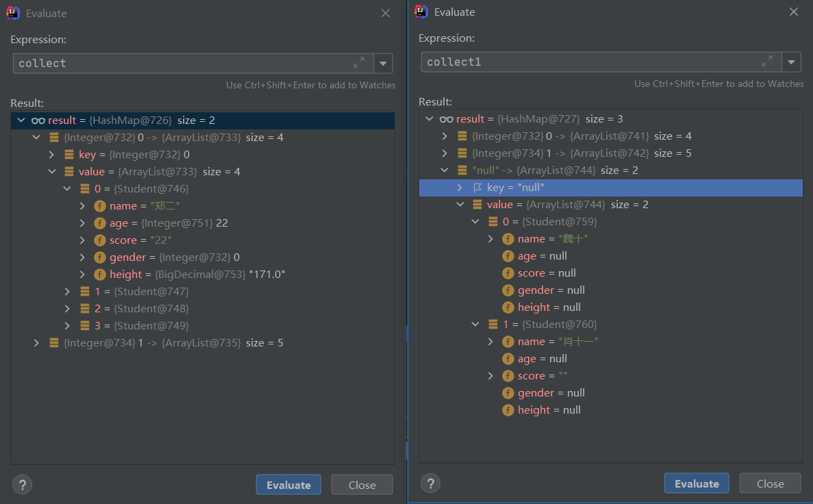Expand the key = "null" node
813x504 pixels.
[x=460, y=187]
